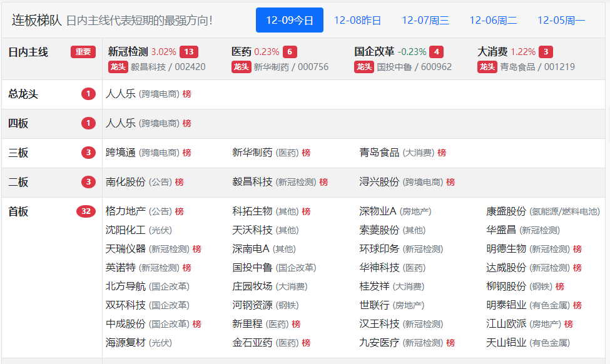The image size is (610, 364).
Task: Open stock 浔兴股份 in the 二板 row
Action: (x=379, y=181)
